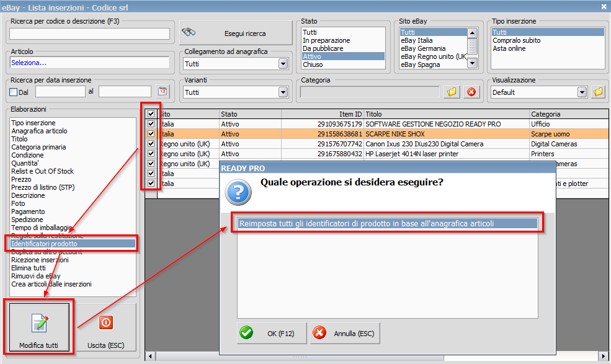Viewport: 611px width, 364px height.
Task: Select In preparazione in Stato list
Action: point(343,40)
